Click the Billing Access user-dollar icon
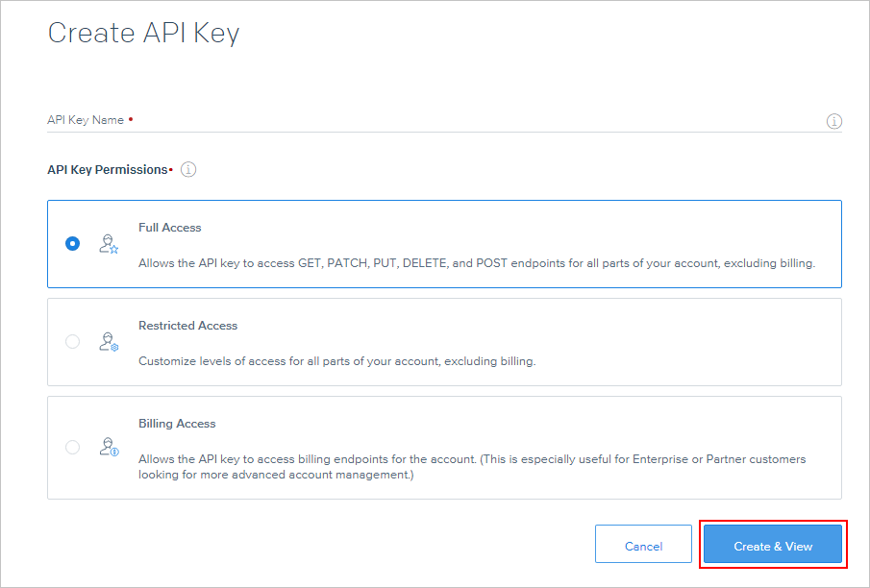870x588 pixels. point(109,447)
